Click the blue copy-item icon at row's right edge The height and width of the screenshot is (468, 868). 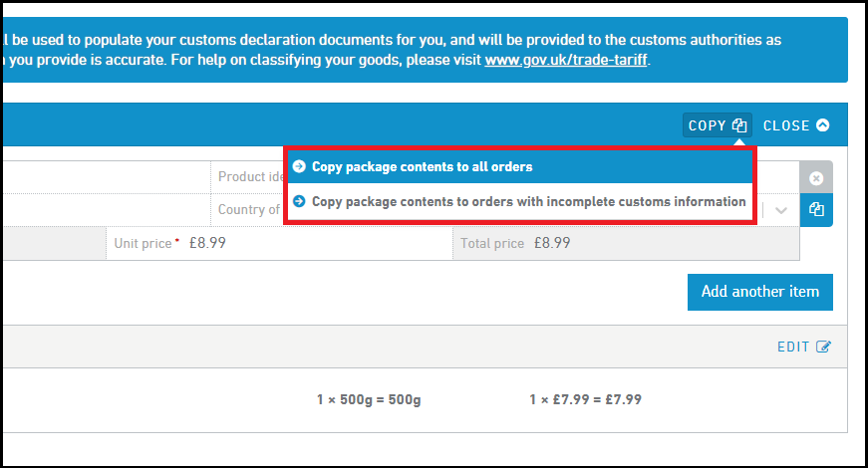(816, 209)
